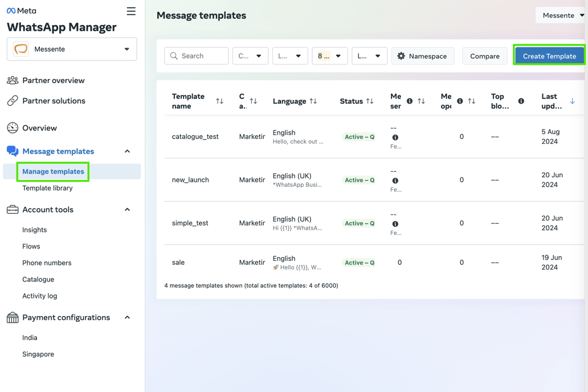Go to Partner solutions
588x392 pixels.
54,100
